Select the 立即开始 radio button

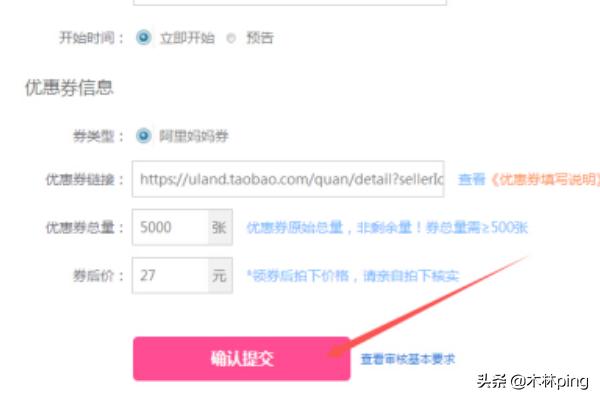coord(143,38)
